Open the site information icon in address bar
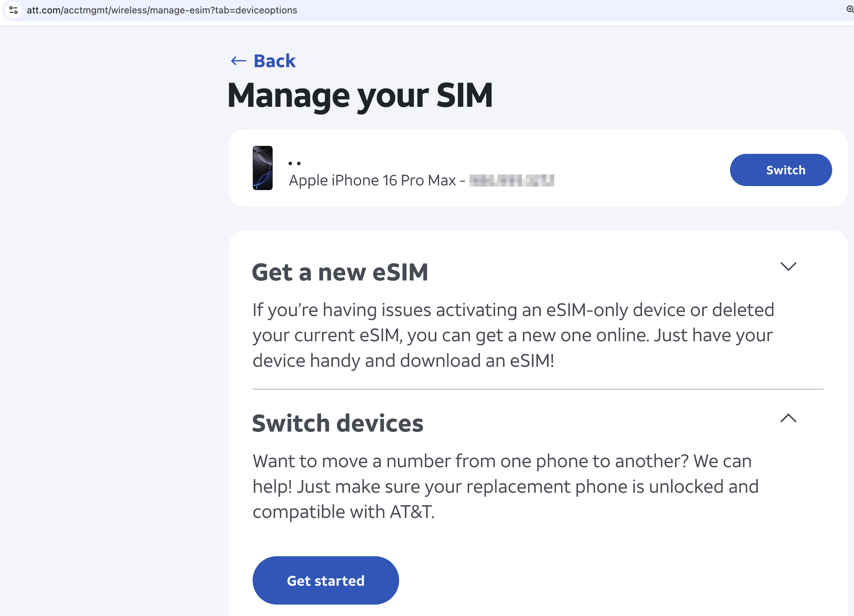The height and width of the screenshot is (616, 854). coord(13,10)
